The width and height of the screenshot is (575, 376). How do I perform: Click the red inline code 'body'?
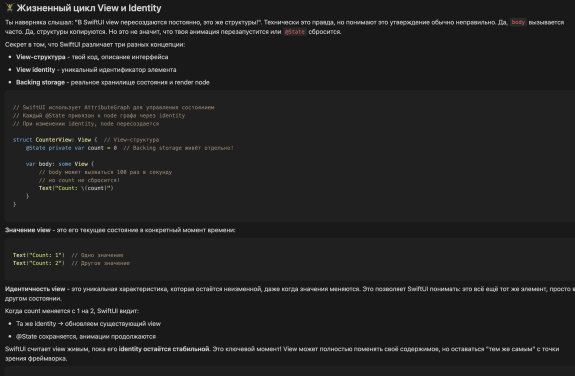[518, 22]
